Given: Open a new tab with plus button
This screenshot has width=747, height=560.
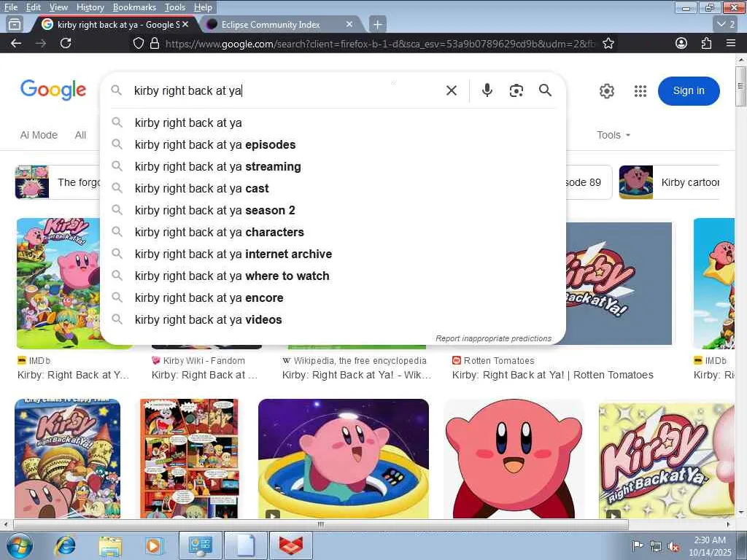Looking at the screenshot, I should [x=377, y=24].
